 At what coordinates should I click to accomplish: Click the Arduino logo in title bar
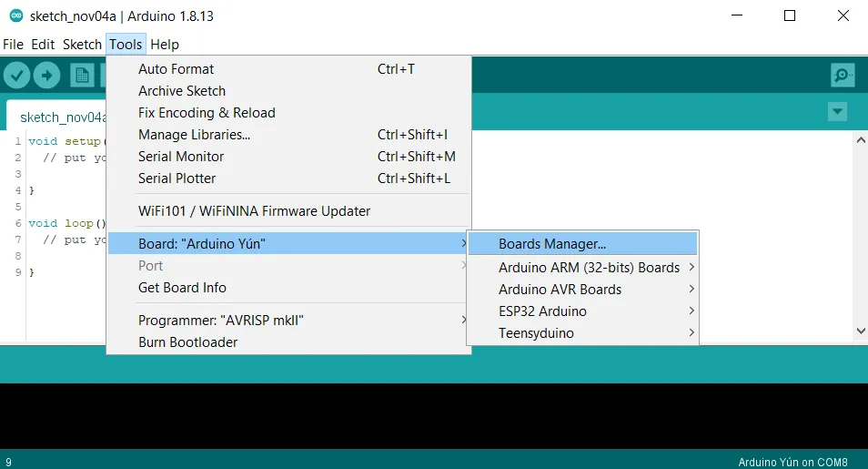coord(15,16)
